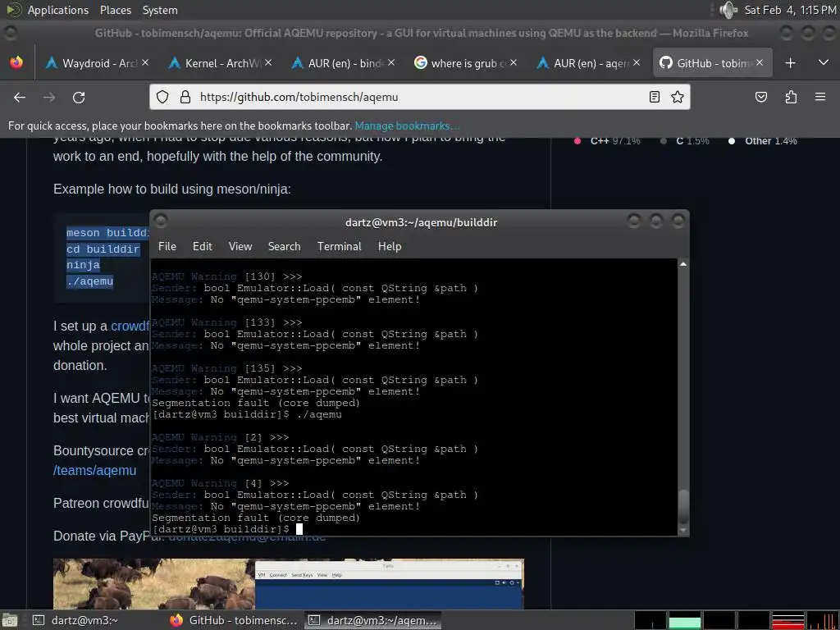Open a new tab with plus button
The height and width of the screenshot is (630, 840).
point(790,63)
